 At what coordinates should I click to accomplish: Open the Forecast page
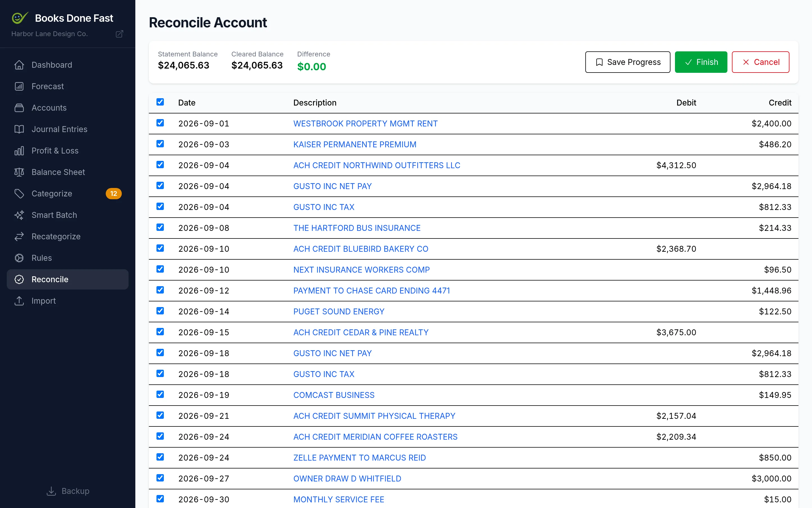click(x=67, y=86)
